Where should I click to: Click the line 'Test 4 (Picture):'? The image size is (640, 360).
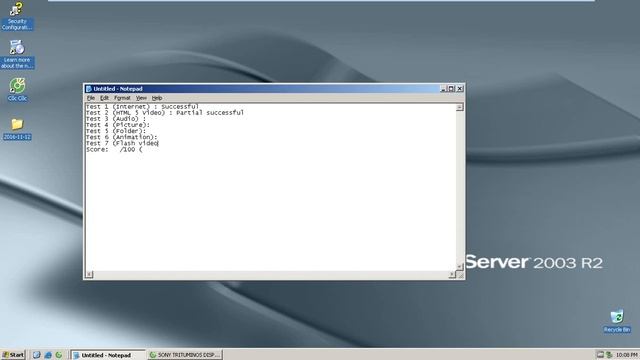[x=118, y=124]
